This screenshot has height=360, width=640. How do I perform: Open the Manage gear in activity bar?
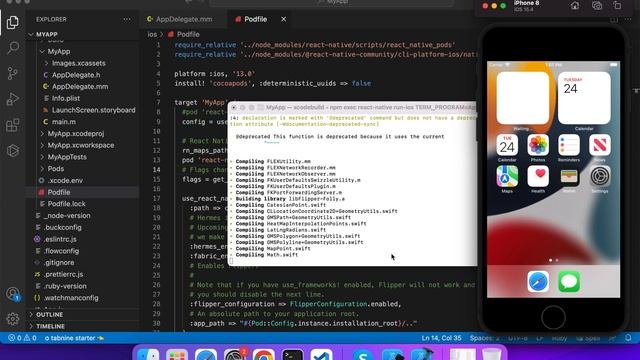pyautogui.click(x=13, y=319)
